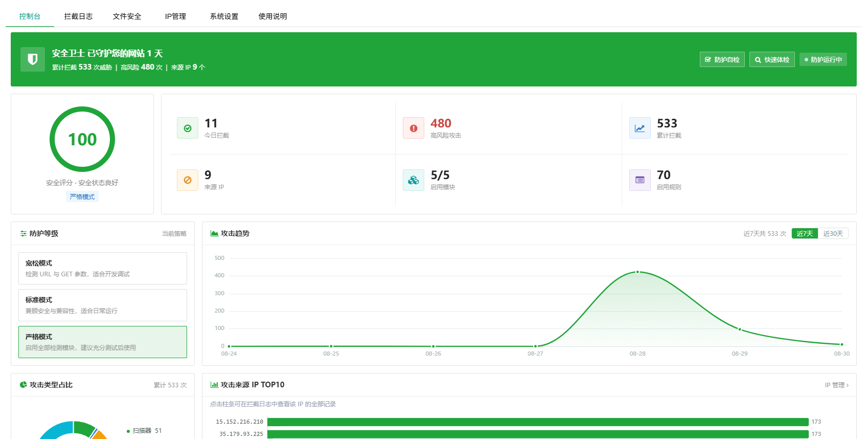Screen dimensions: 868x439
Task: Click the line chart icon beside 累计拦截
Action: (640, 128)
